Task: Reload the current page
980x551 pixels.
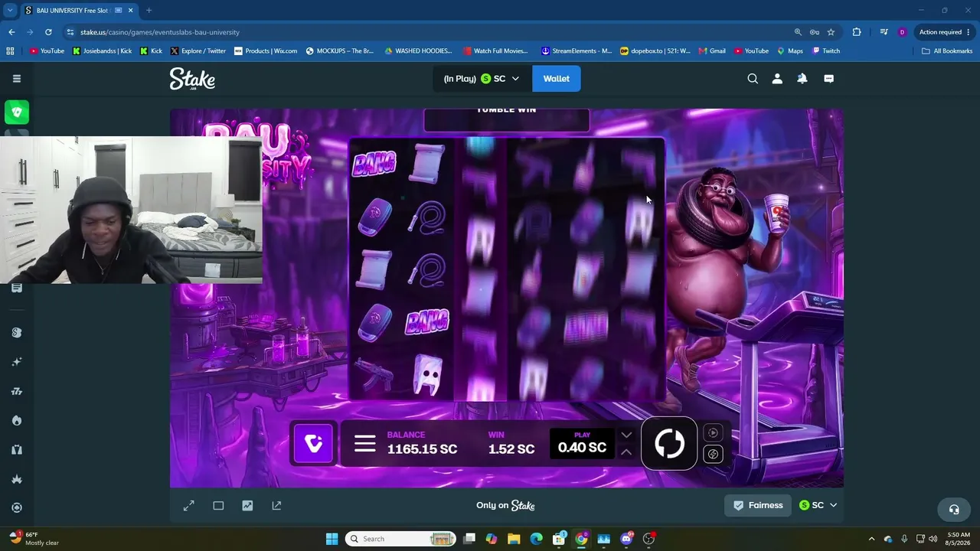Action: click(x=48, y=32)
